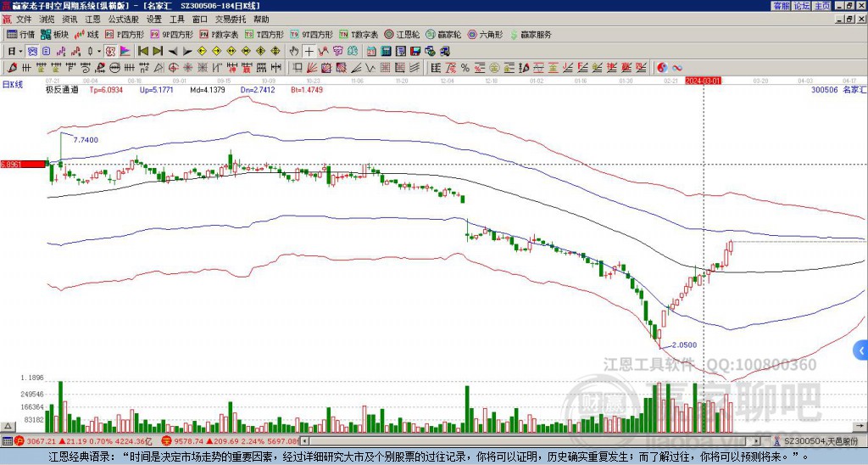The width and height of the screenshot is (868, 465).
Task: Open the 公式选股 menu
Action: (x=124, y=20)
